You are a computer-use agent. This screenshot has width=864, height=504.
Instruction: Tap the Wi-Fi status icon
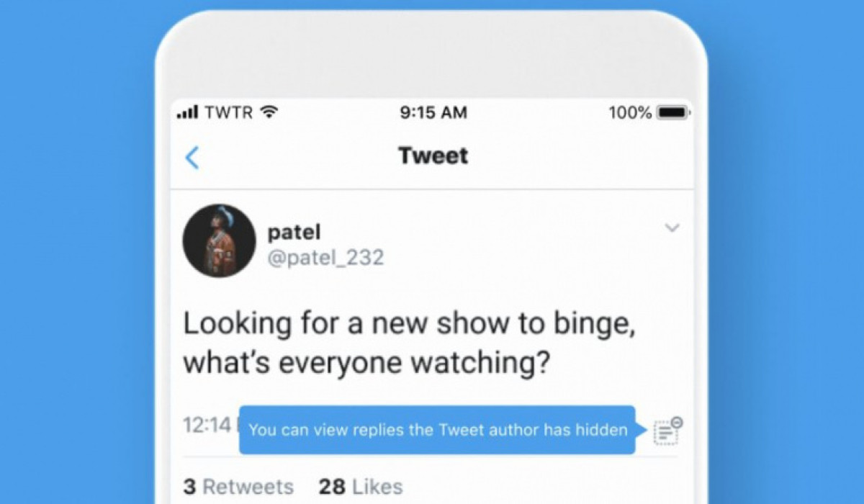pyautogui.click(x=269, y=112)
